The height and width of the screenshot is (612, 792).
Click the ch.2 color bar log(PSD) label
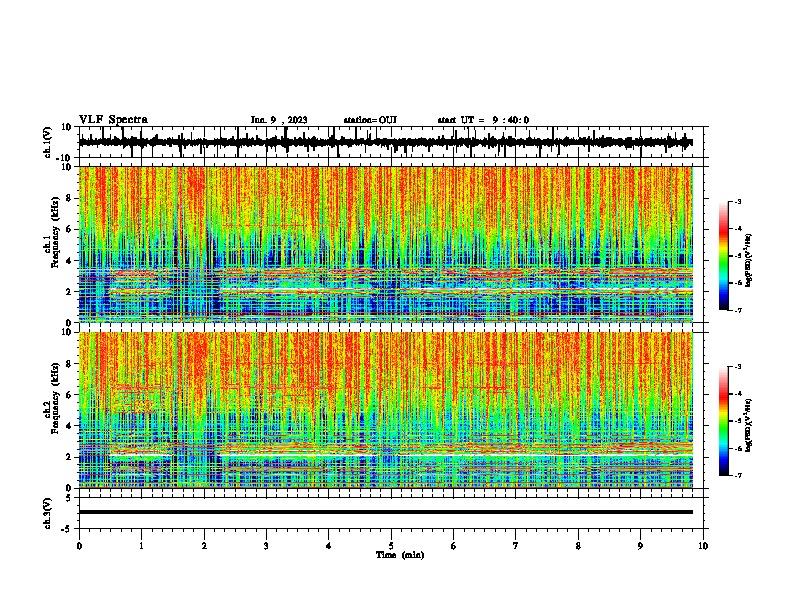(749, 426)
